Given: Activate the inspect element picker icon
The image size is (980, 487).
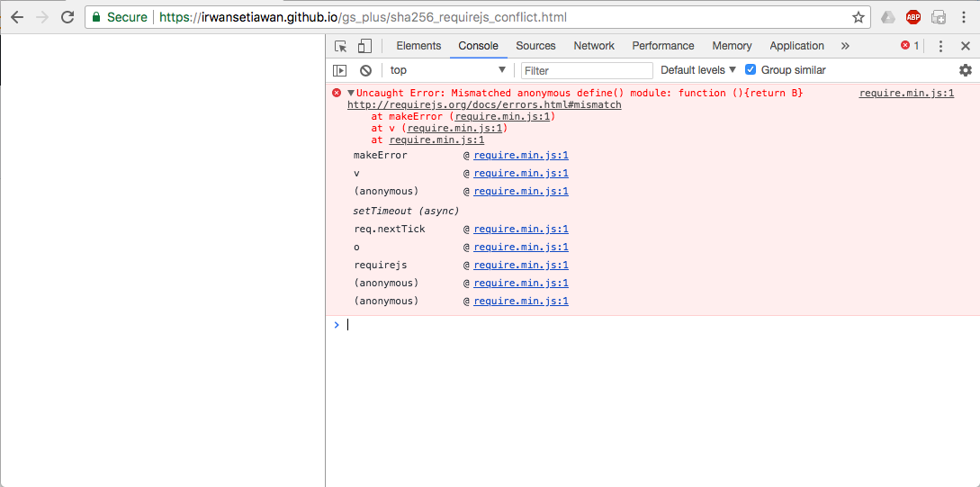Looking at the screenshot, I should (341, 46).
